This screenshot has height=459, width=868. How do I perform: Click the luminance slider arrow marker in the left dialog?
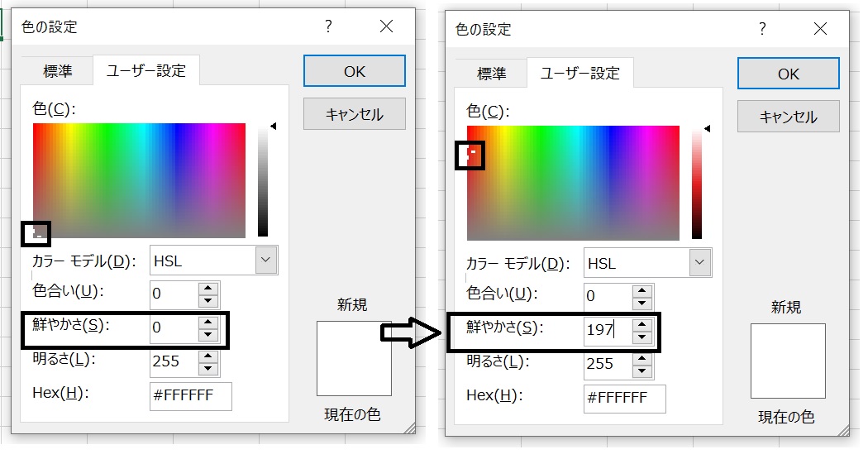[273, 127]
